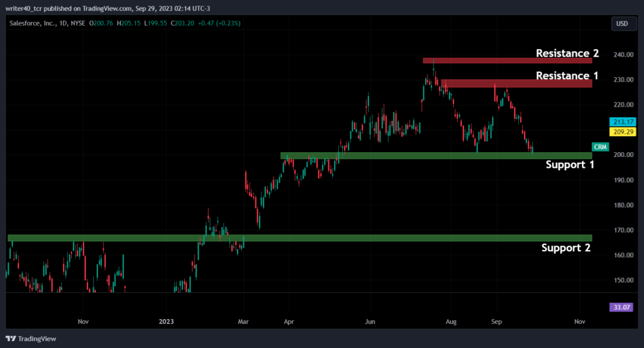Click 230.00 on the price axis
644x348 pixels.
(623, 80)
